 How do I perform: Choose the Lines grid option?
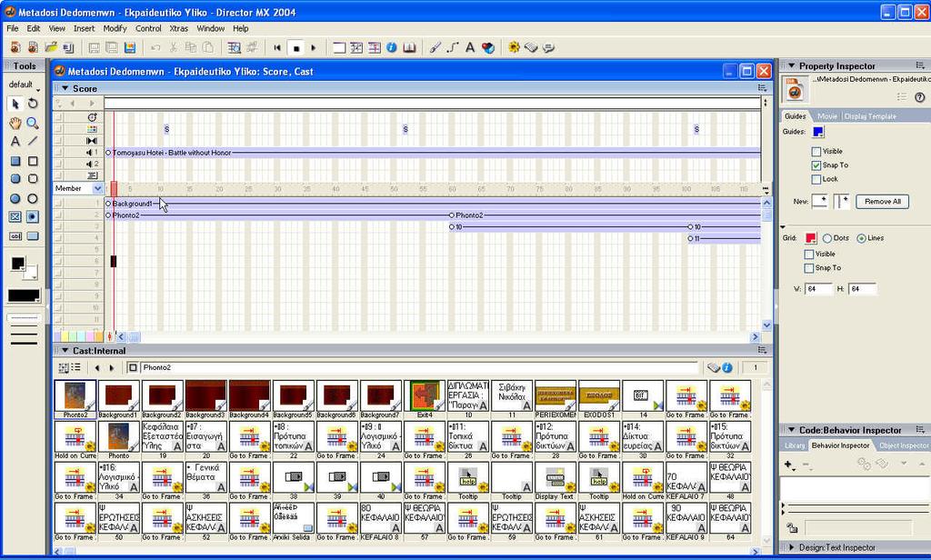861,238
